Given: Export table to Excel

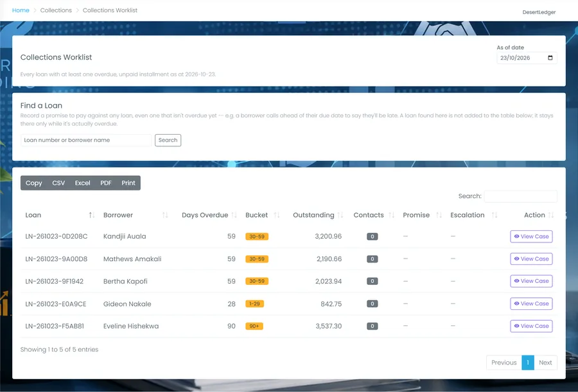Looking at the screenshot, I should coord(83,183).
